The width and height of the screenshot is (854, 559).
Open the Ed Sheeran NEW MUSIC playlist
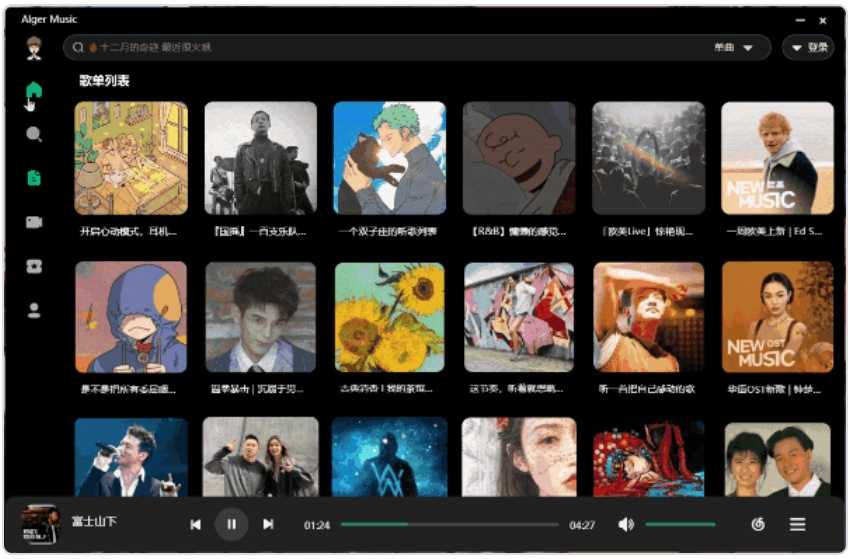click(x=777, y=158)
